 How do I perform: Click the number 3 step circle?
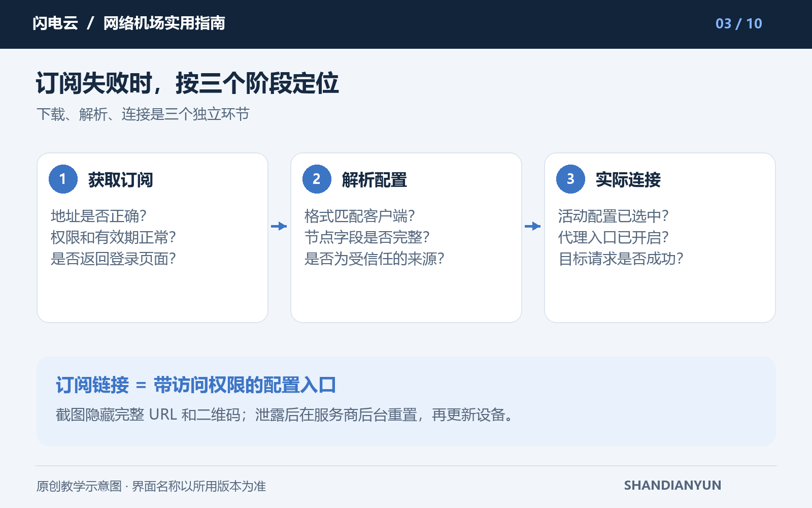[570, 179]
